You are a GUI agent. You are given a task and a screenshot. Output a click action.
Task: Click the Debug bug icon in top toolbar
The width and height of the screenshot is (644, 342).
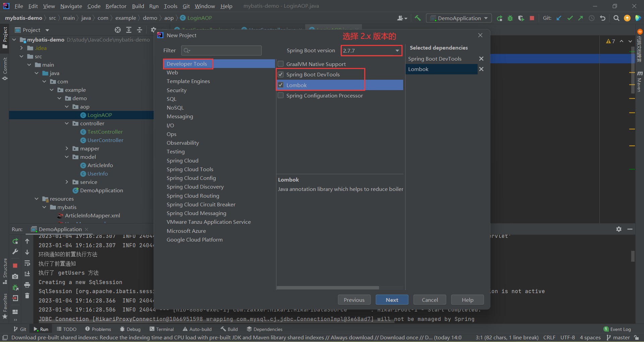(x=510, y=18)
